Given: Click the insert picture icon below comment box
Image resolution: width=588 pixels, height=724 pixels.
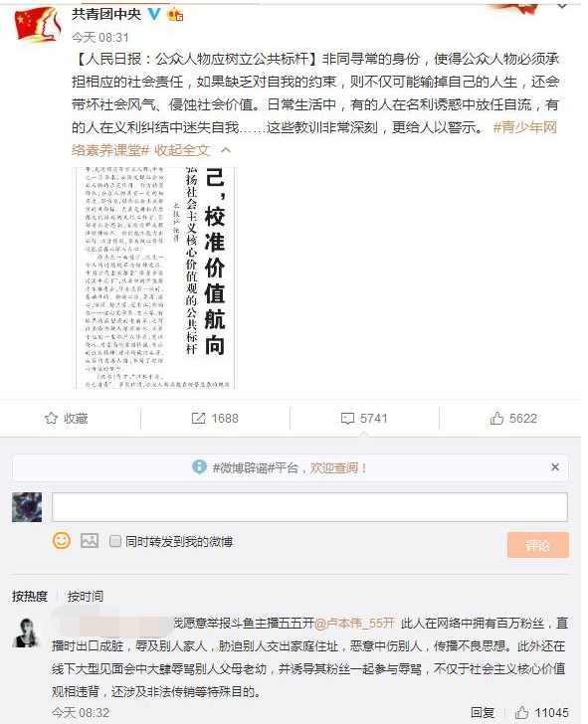Looking at the screenshot, I should pos(90,541).
